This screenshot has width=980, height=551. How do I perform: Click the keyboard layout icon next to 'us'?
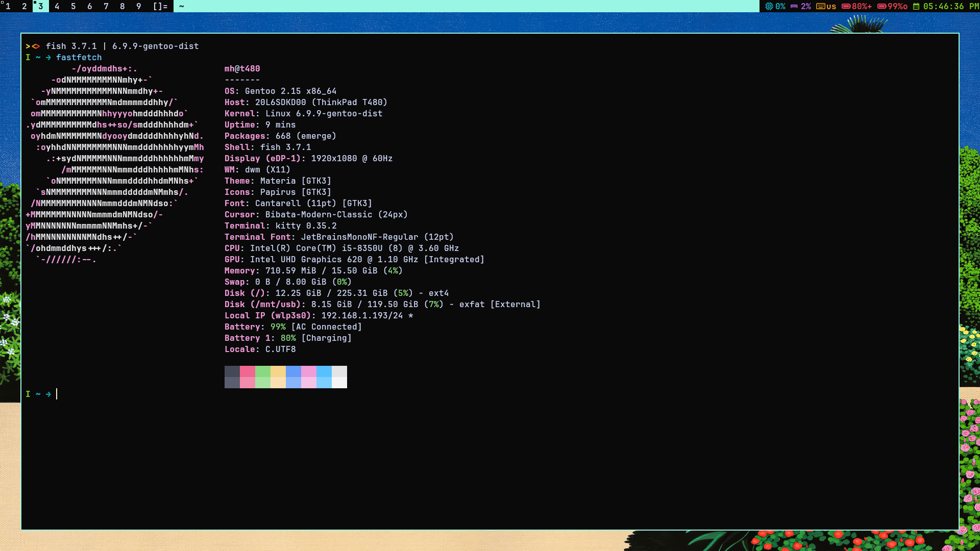pos(820,6)
